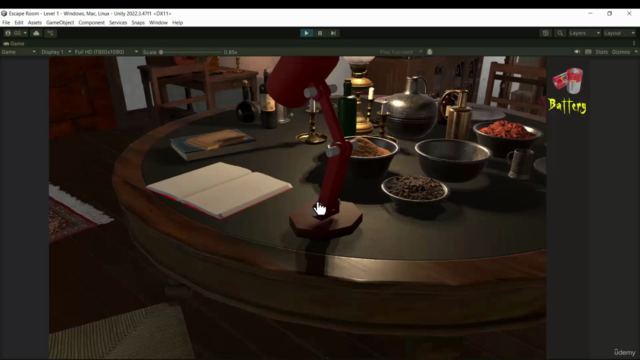
Task: Open the Unity account dropdown
Action: coord(16,33)
